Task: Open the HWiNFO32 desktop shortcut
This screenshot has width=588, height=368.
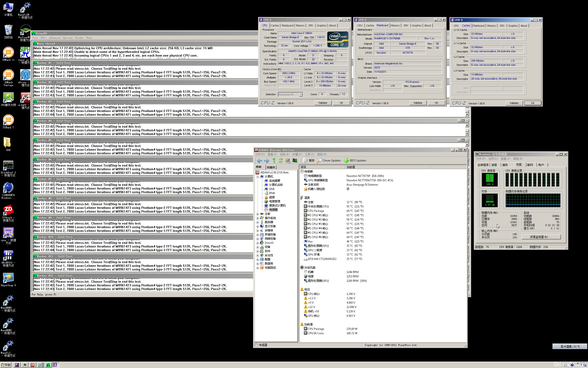Action: 8,259
